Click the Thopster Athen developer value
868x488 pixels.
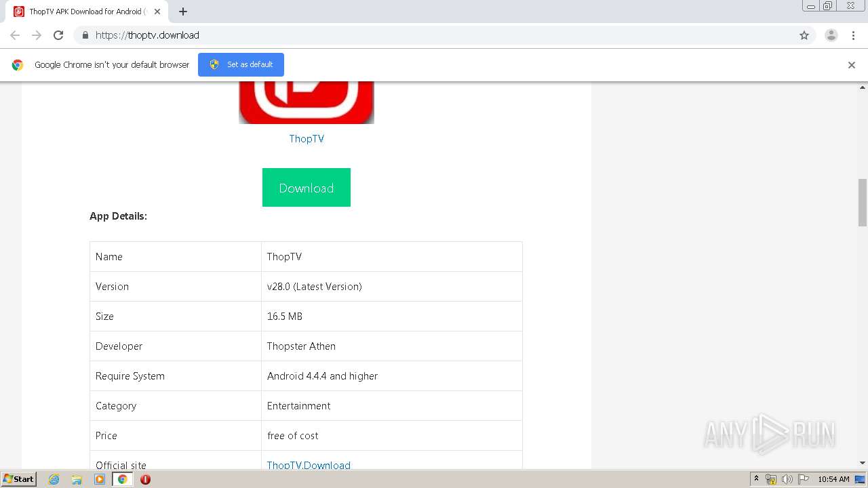301,346
